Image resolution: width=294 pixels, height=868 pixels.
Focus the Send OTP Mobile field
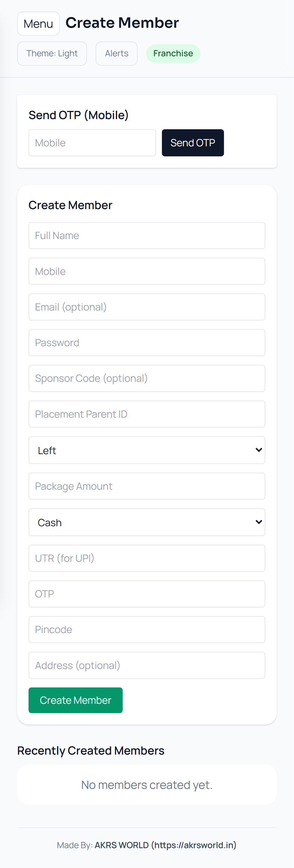[92, 143]
